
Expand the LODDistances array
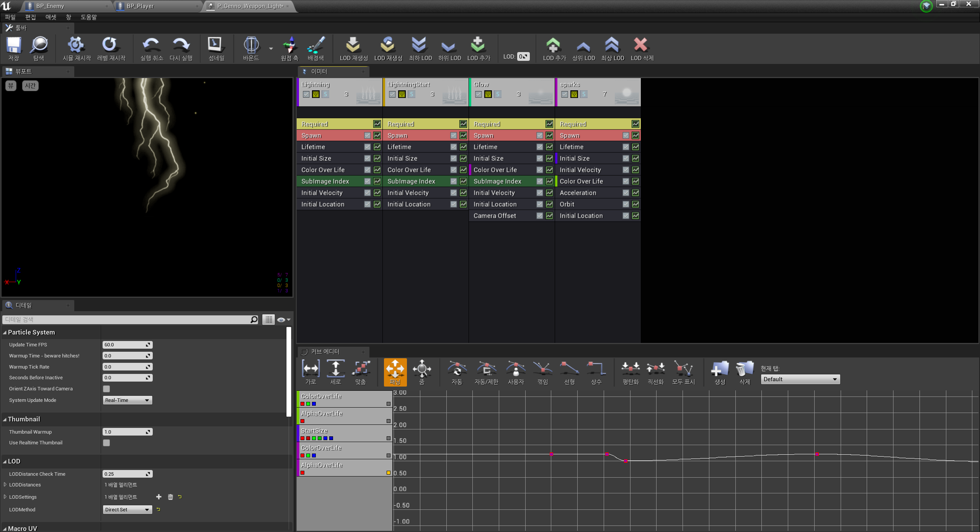(5, 485)
